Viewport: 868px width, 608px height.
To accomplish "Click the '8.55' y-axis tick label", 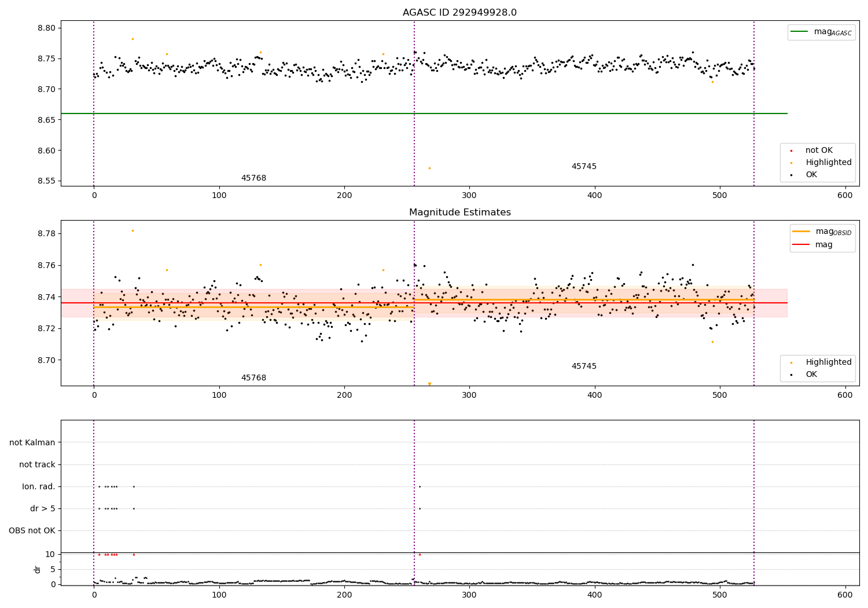I will (46, 181).
